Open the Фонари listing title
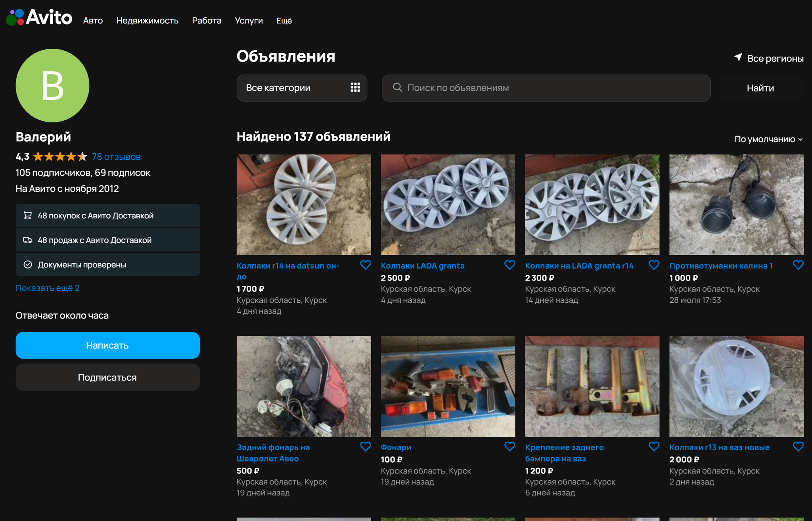This screenshot has height=521, width=812. (396, 447)
